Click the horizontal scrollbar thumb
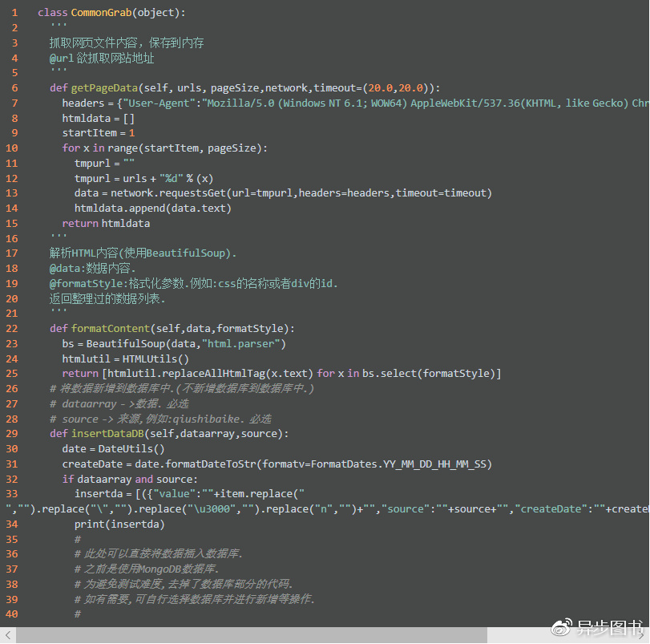The width and height of the screenshot is (650, 644). 252,635
